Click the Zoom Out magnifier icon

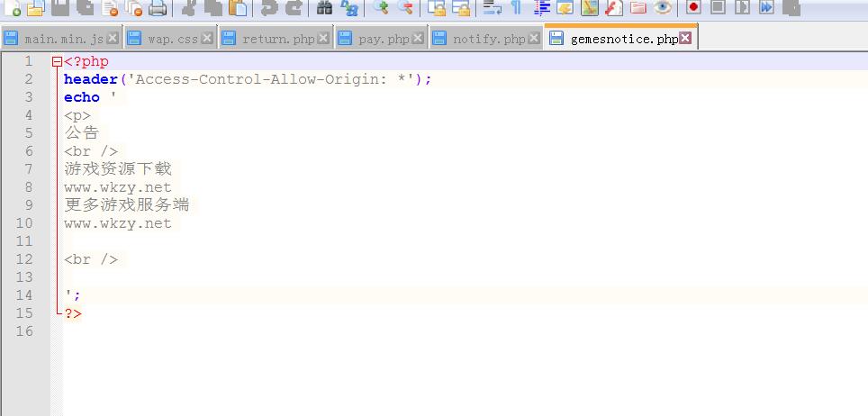point(405,8)
